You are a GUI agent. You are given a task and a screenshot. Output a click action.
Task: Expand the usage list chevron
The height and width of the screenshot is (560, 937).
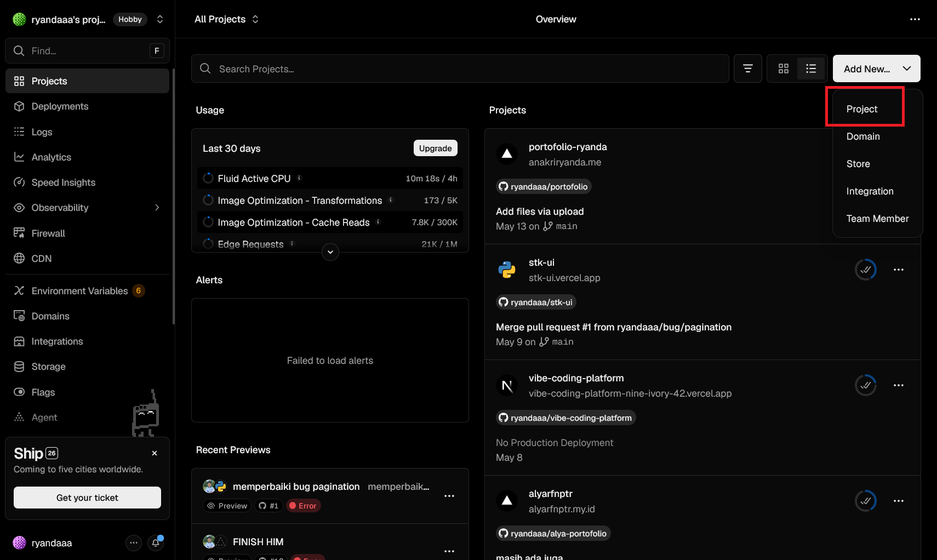pos(330,252)
